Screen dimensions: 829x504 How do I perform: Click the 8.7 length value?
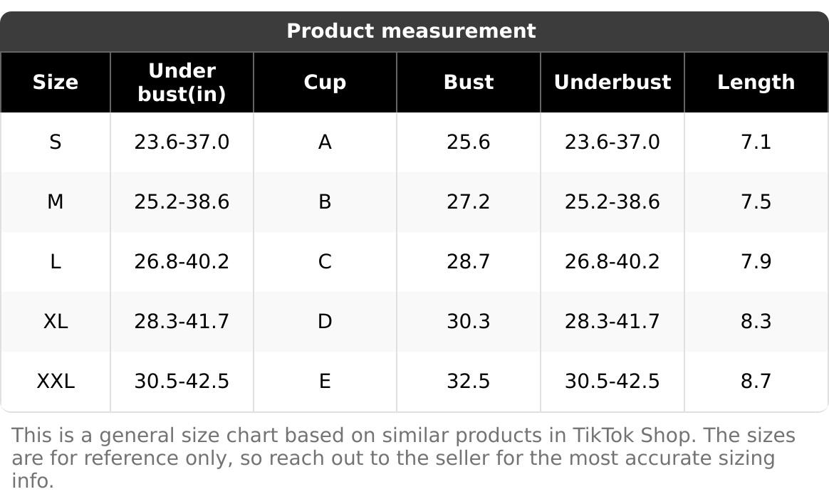pyautogui.click(x=756, y=382)
